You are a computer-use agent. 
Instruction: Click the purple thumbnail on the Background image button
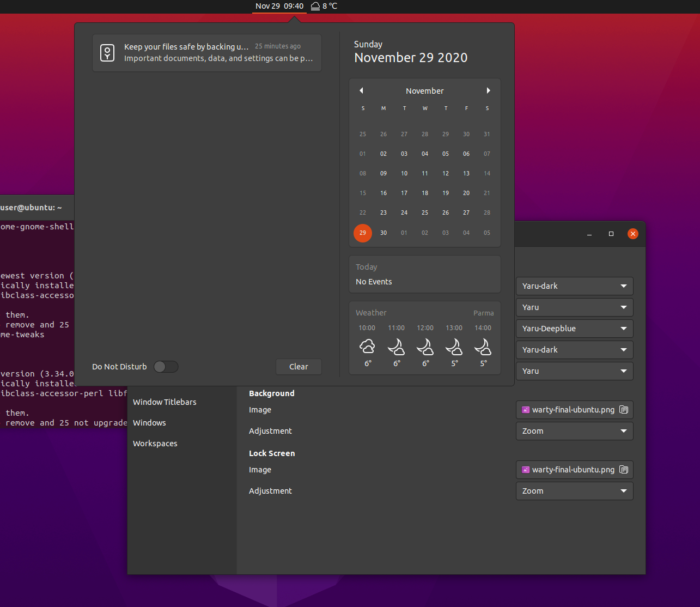tap(526, 410)
